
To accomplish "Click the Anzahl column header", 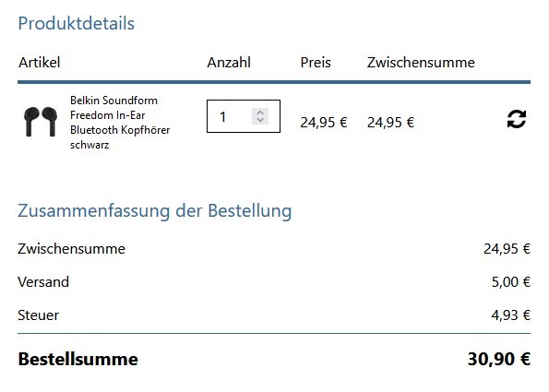I will click(x=229, y=63).
